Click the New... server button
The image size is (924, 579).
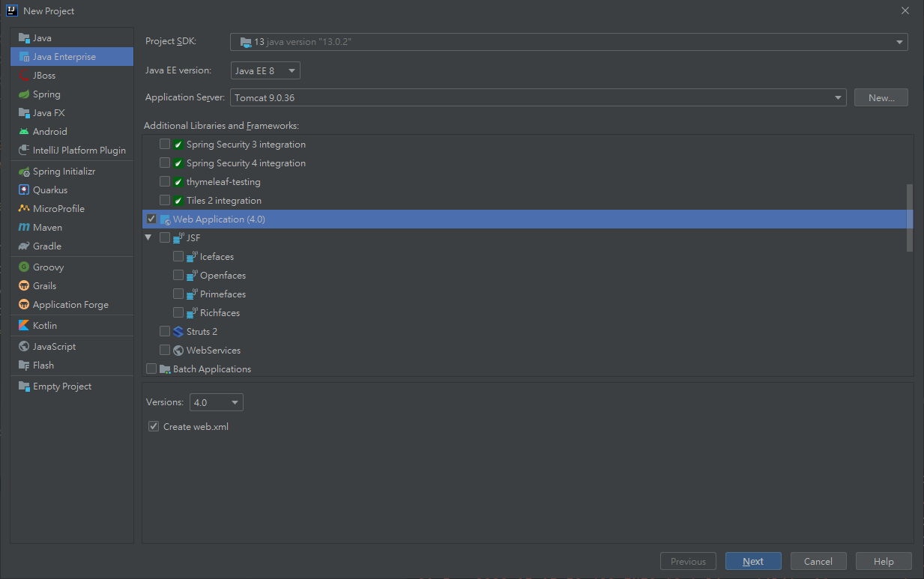[x=881, y=97]
